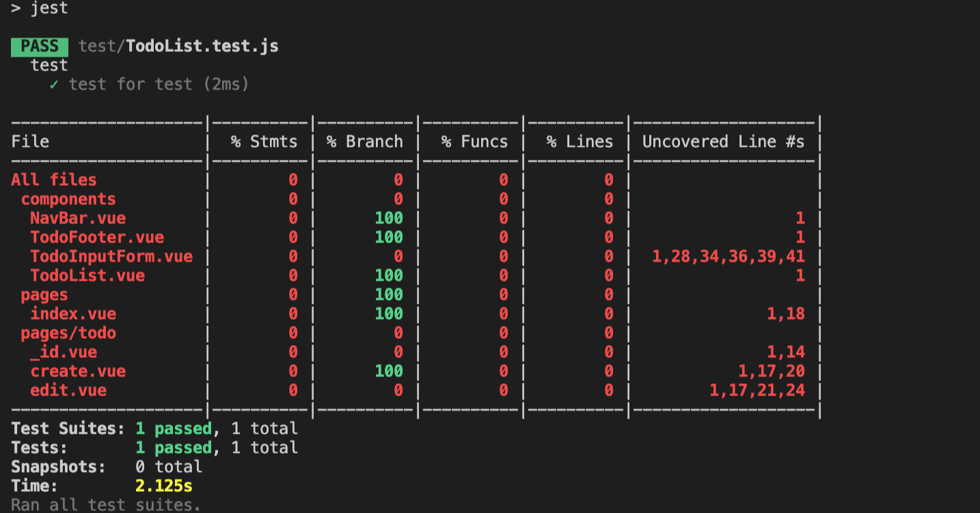The image size is (980, 513).
Task: Select the 'pages/todo' directory row label
Action: pyautogui.click(x=68, y=333)
